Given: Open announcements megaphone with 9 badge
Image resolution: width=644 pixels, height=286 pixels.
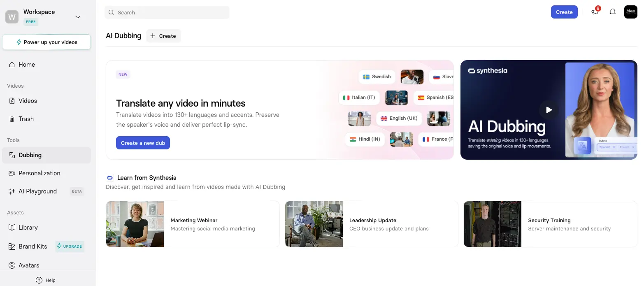Looking at the screenshot, I should tap(595, 12).
